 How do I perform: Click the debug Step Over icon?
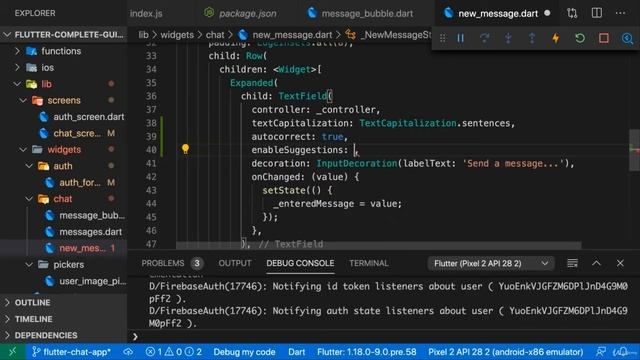coord(484,38)
